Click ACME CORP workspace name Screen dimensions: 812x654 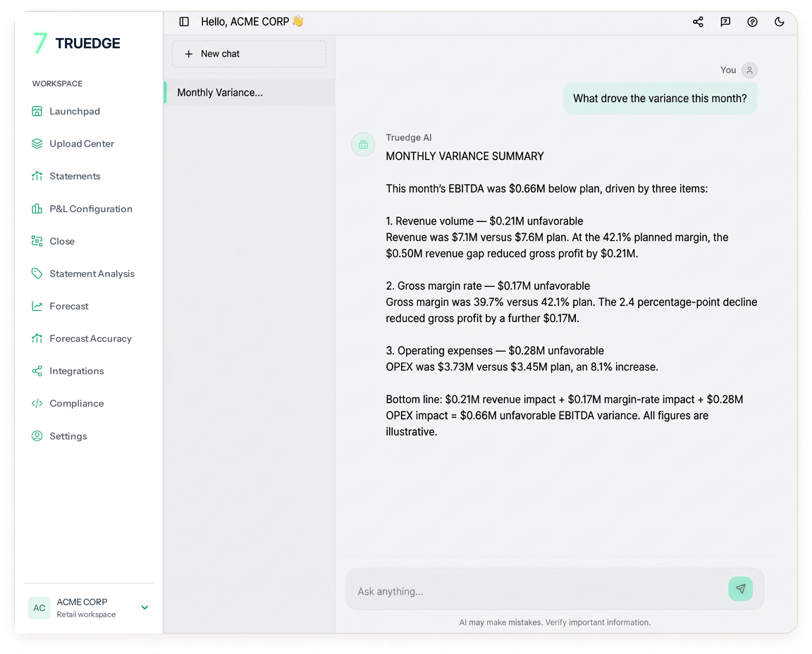coord(82,602)
